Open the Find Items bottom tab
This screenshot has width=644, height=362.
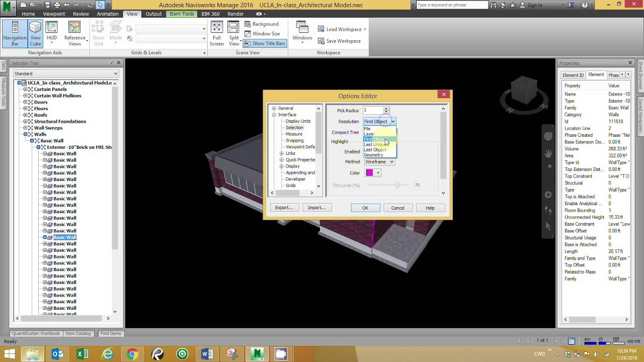coord(111,333)
